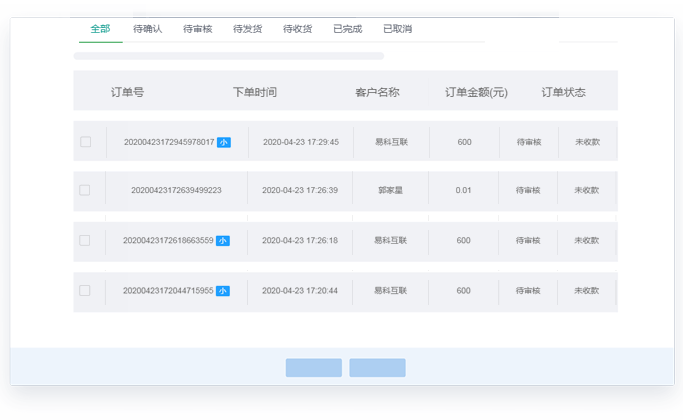Tick the checkbox for order 20200423172945978017

click(85, 142)
